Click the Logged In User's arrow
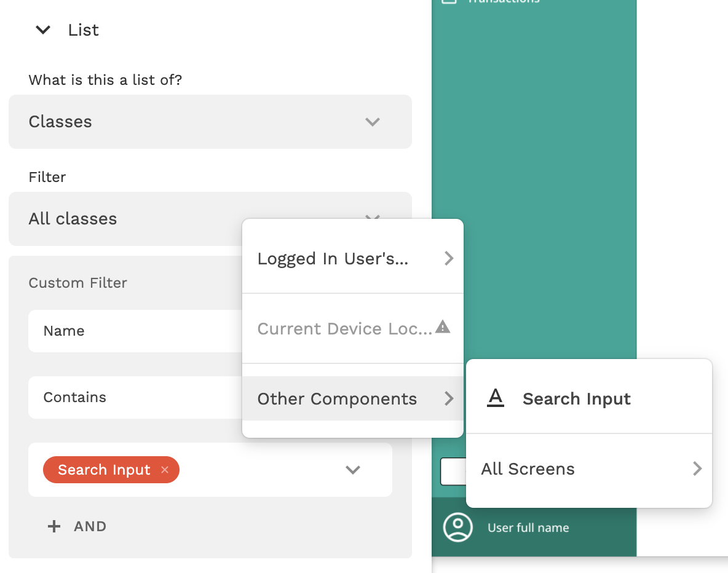 tap(449, 258)
